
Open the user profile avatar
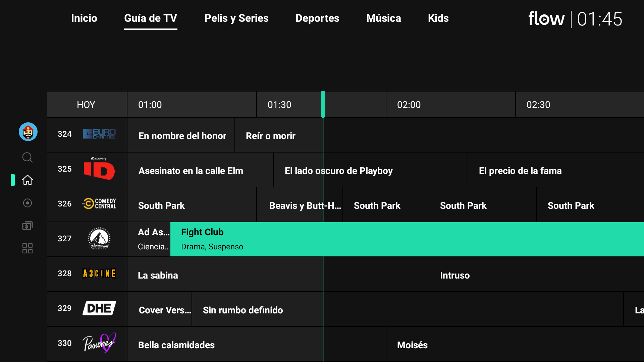tap(28, 132)
